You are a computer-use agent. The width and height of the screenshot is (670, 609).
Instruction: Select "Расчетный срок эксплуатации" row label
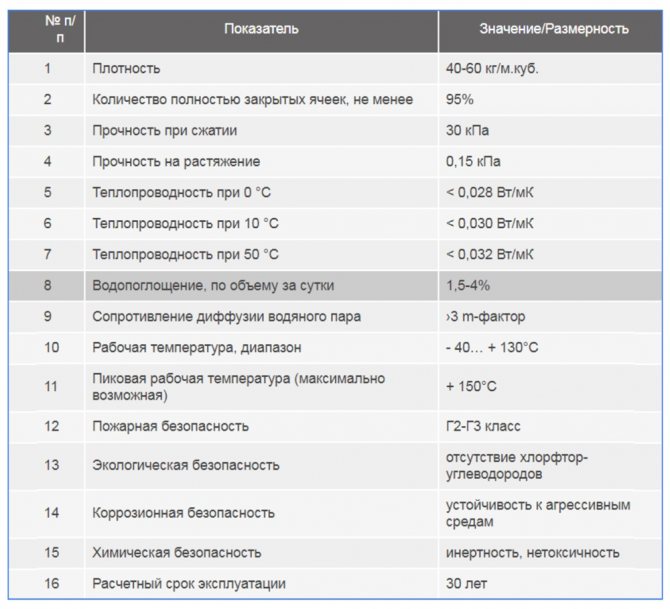click(x=189, y=583)
